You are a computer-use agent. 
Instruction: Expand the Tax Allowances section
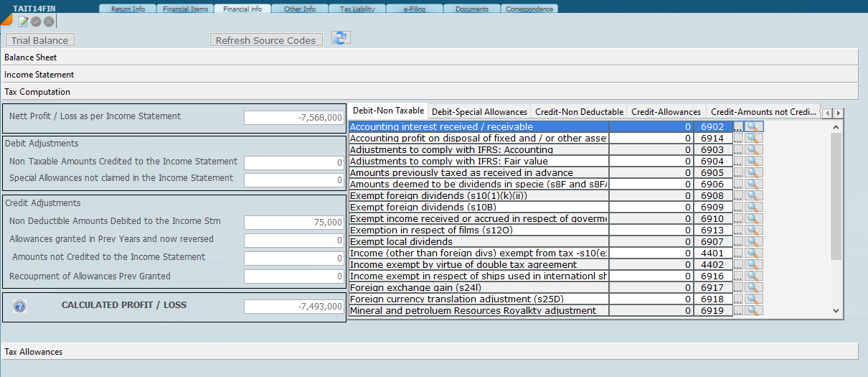pos(429,352)
